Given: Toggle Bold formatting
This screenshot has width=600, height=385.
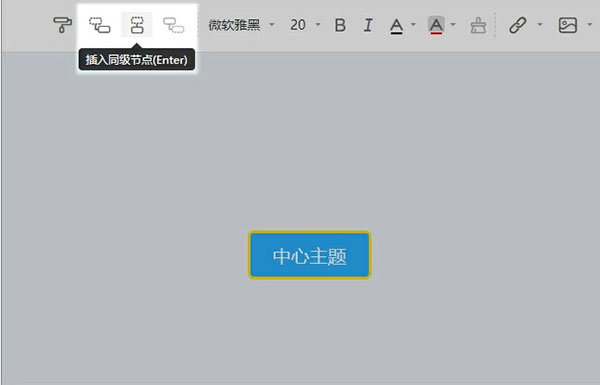Looking at the screenshot, I should click(340, 25).
